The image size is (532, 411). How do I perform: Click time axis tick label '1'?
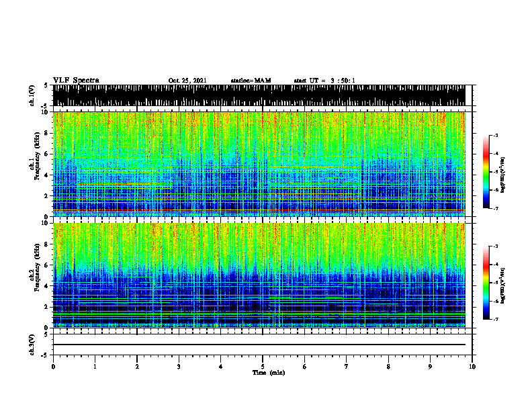(x=95, y=367)
